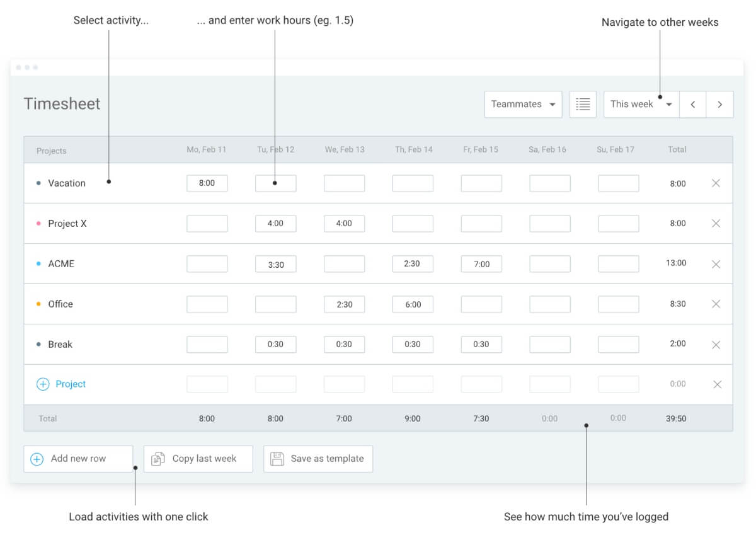Click Copy last week button

198,459
